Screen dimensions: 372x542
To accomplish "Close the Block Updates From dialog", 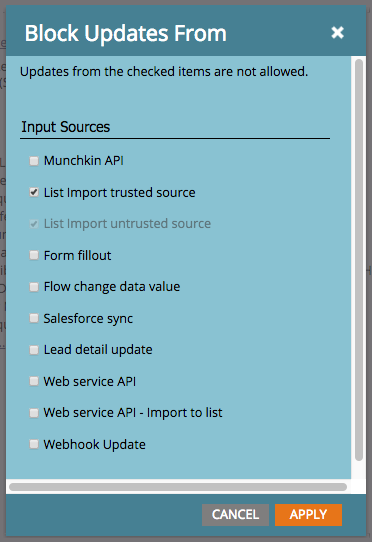I will (337, 33).
